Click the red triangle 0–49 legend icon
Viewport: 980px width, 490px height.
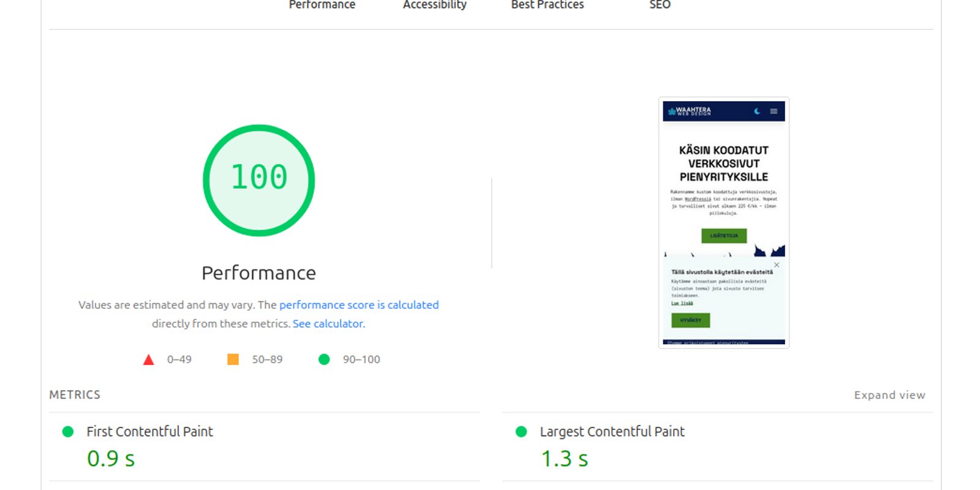click(x=148, y=360)
